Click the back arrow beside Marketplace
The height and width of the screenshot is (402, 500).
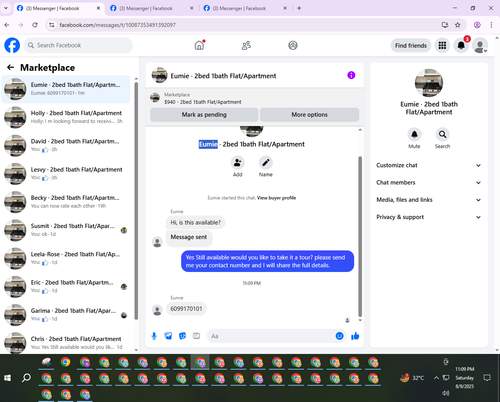(10, 68)
